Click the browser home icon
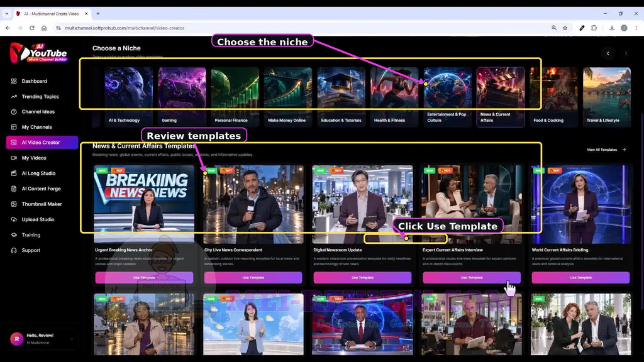The height and width of the screenshot is (362, 644). coord(44,28)
